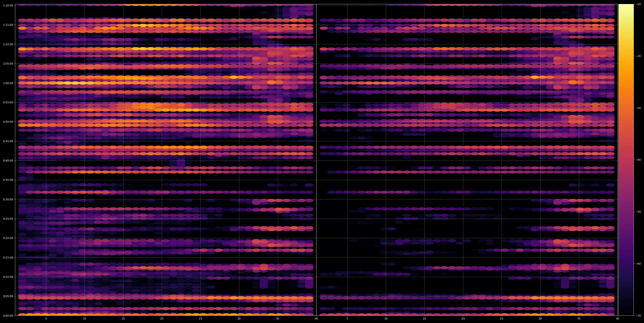The image size is (644, 323).
Task: Pick the 0:50:00 time axis label
Action: pyautogui.click(x=8, y=122)
